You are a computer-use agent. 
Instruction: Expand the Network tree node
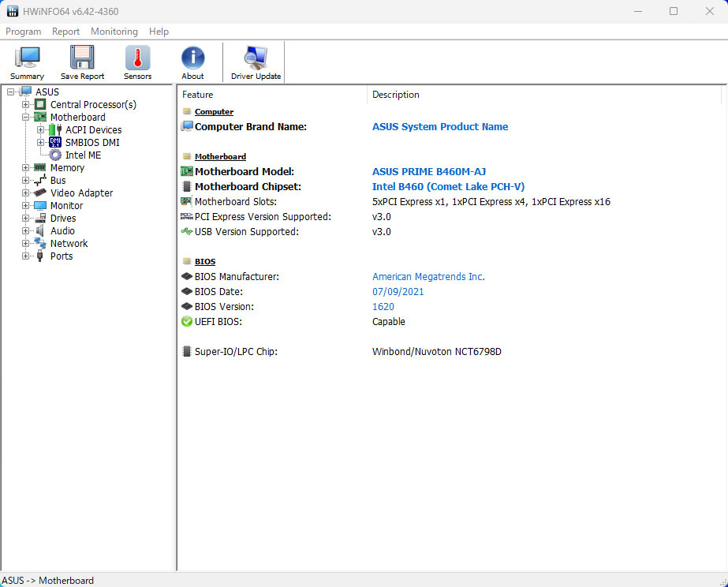25,243
